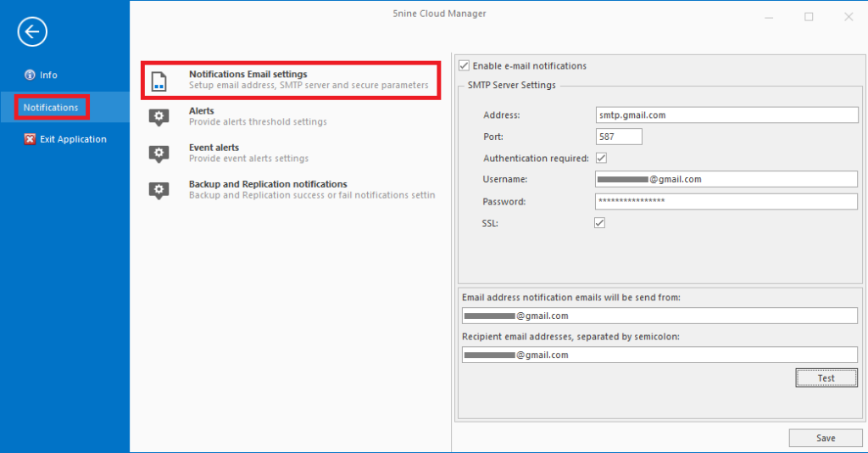Click the Recipient email addresses field

[x=659, y=355]
